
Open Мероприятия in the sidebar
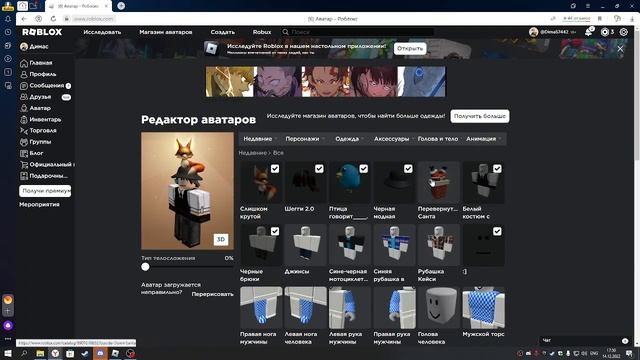(x=39, y=204)
